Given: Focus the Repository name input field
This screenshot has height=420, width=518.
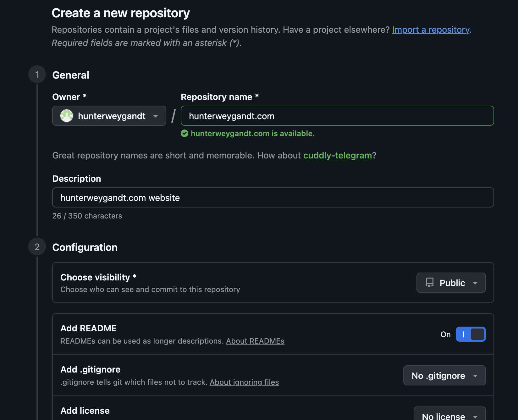Looking at the screenshot, I should click(x=337, y=116).
